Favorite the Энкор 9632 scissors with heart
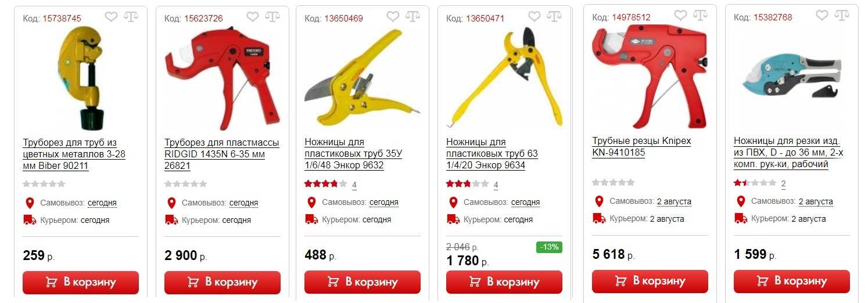Viewport: 868px width, 303px height. pyautogui.click(x=393, y=17)
